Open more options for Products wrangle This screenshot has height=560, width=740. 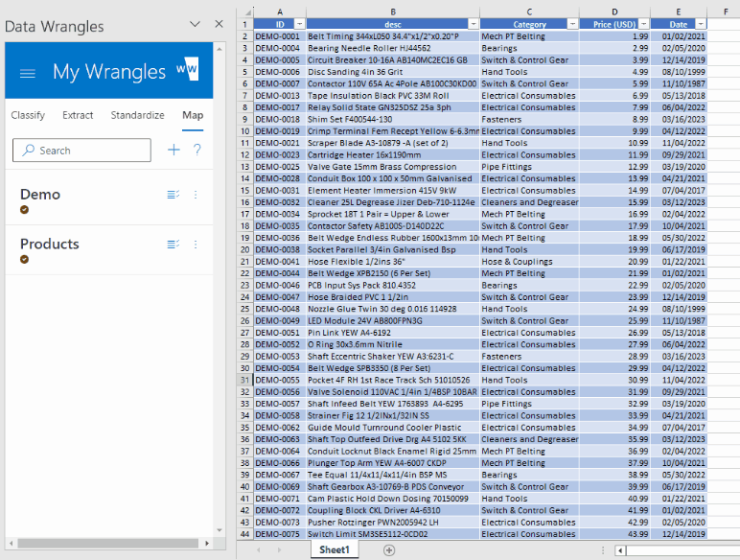[196, 245]
